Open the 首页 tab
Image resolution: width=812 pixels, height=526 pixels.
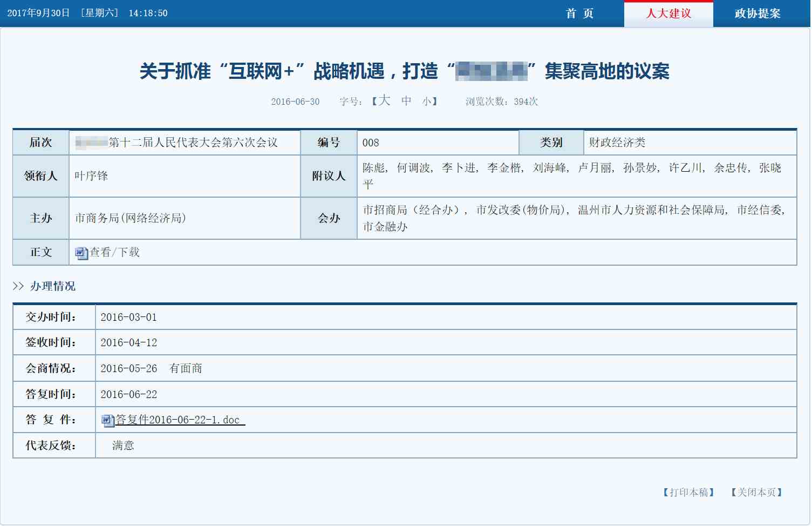tap(579, 14)
